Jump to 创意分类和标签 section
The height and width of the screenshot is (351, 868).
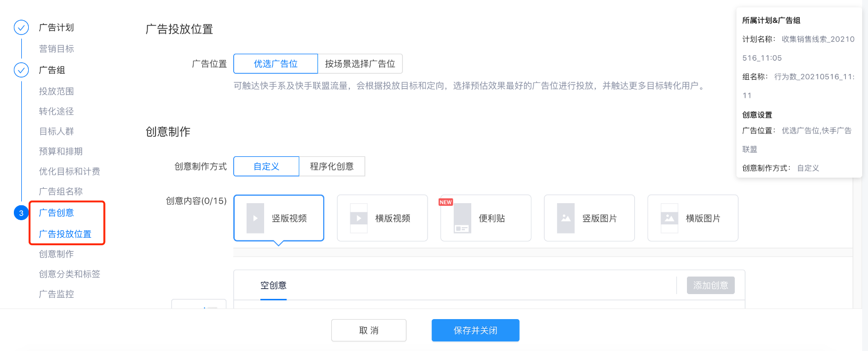point(69,274)
